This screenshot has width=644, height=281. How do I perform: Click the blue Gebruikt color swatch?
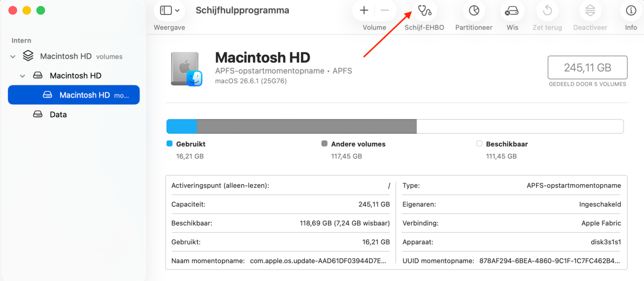(169, 144)
